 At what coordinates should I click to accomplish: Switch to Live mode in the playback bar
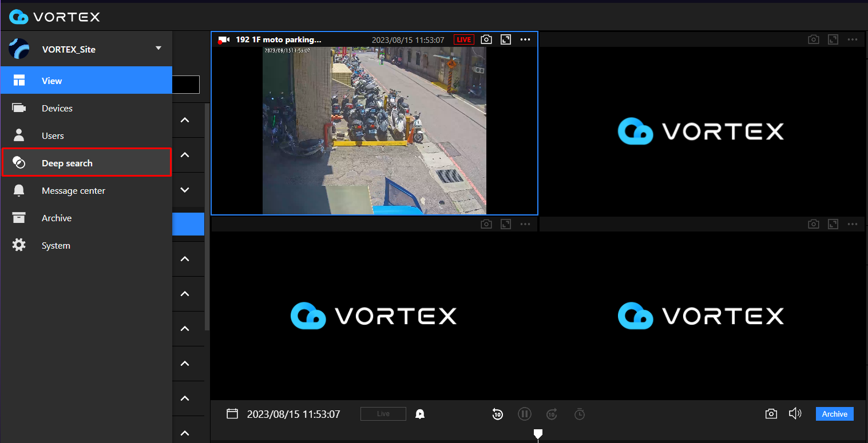[x=383, y=414]
